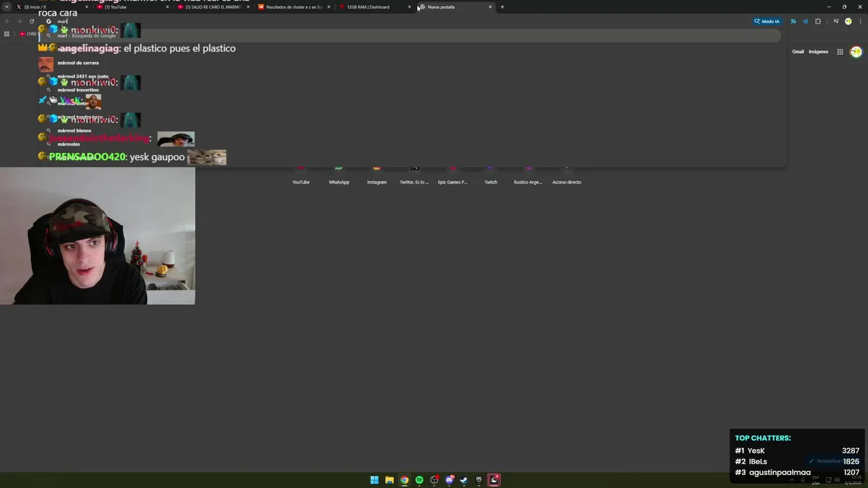Open the Twitter shortcut tile
The width and height of the screenshot is (868, 488).
coord(414,174)
